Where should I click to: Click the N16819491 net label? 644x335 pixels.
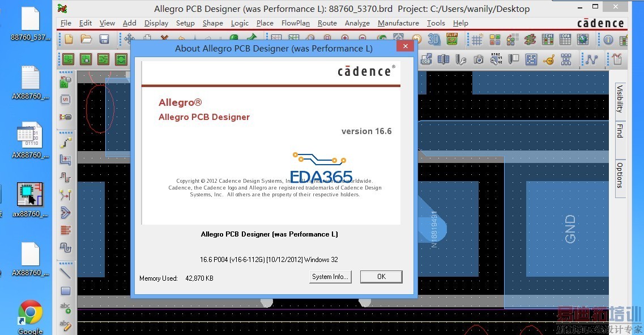click(434, 229)
